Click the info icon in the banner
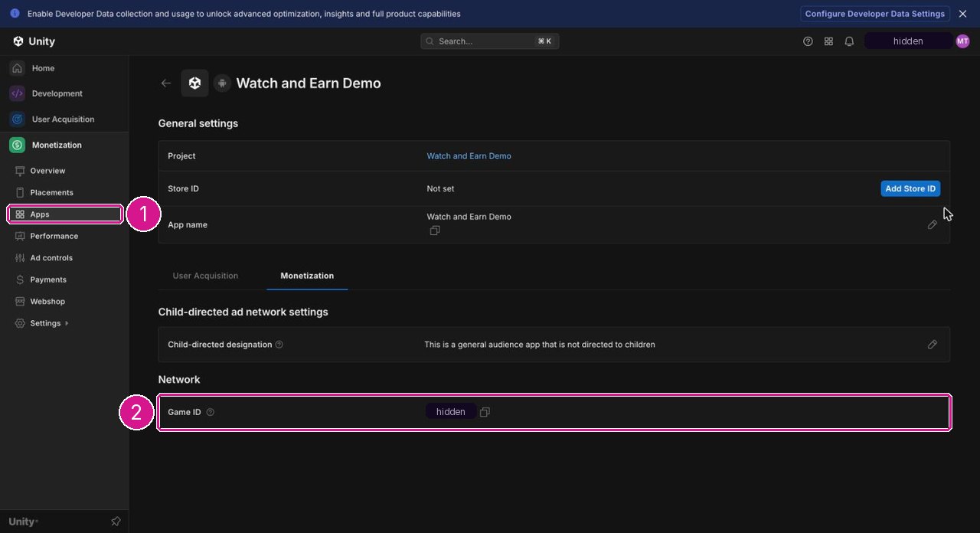The image size is (980, 533). 15,14
